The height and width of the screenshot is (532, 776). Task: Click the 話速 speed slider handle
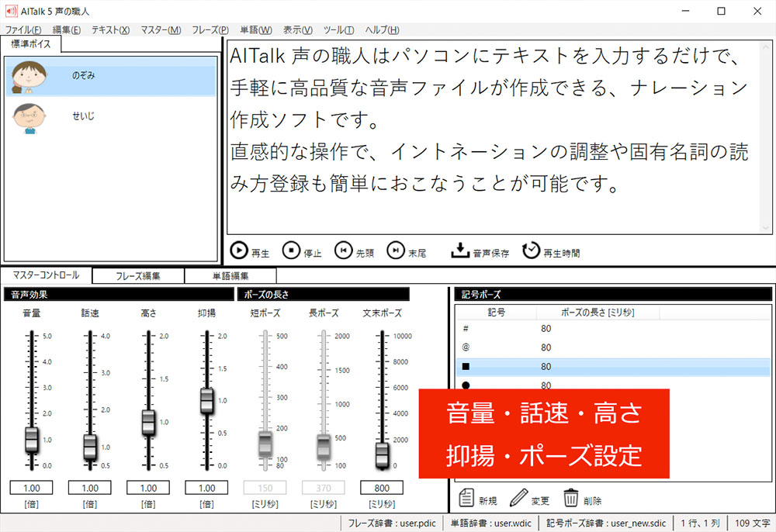[90, 447]
